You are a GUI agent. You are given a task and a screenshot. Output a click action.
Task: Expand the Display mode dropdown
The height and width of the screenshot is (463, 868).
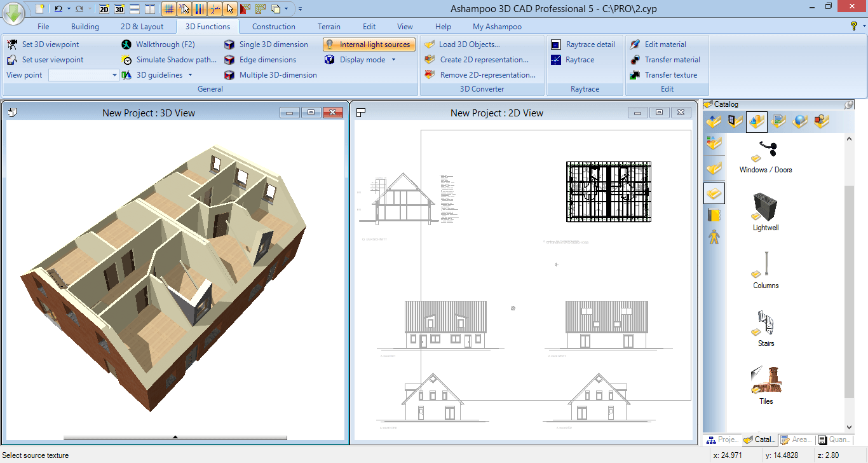click(x=393, y=60)
